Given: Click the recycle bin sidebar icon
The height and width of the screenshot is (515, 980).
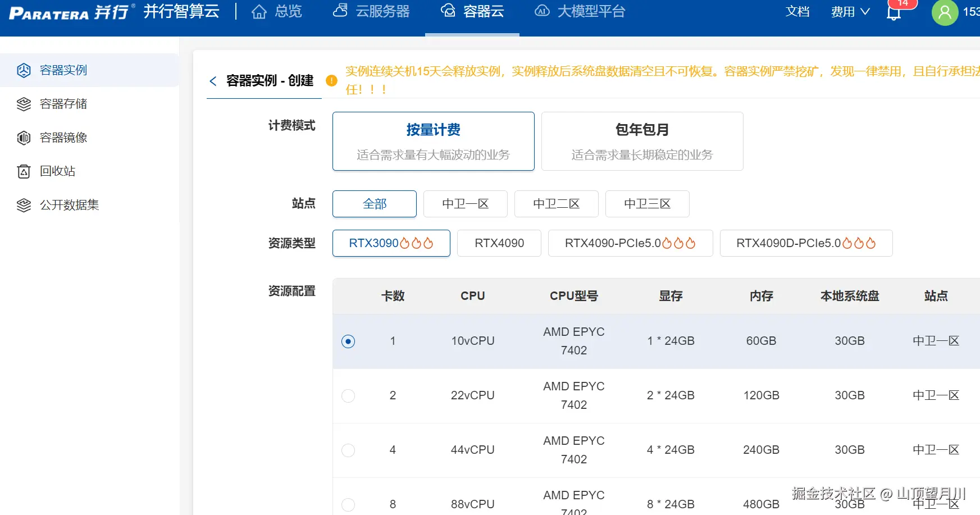Looking at the screenshot, I should (24, 171).
